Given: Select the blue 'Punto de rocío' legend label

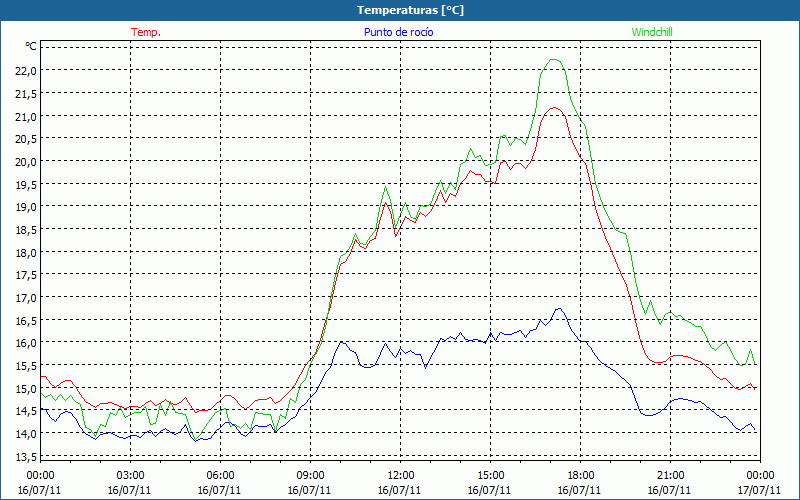Looking at the screenshot, I should [398, 32].
